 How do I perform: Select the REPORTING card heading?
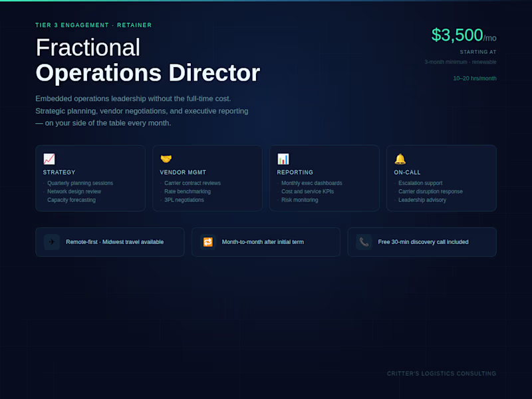[x=295, y=172]
